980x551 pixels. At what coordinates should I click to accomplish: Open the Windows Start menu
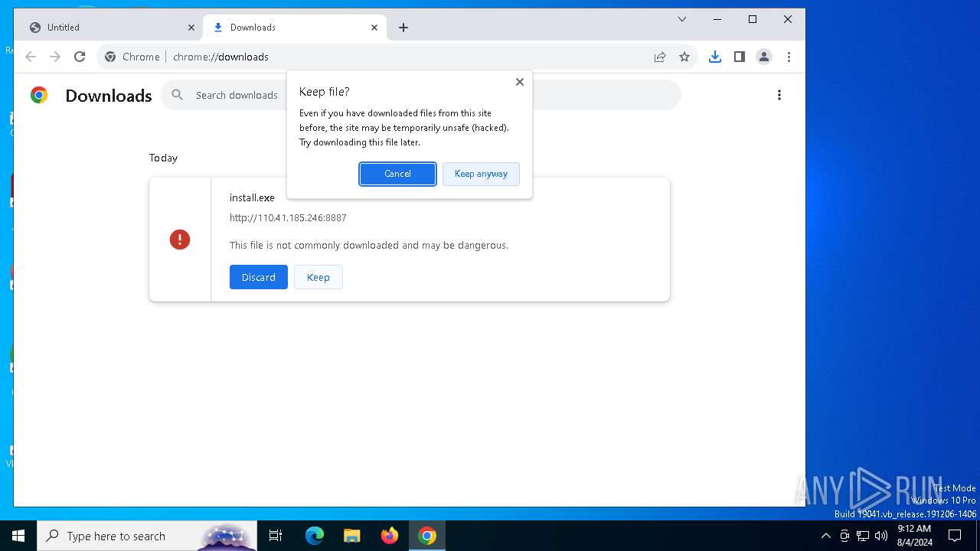point(18,536)
